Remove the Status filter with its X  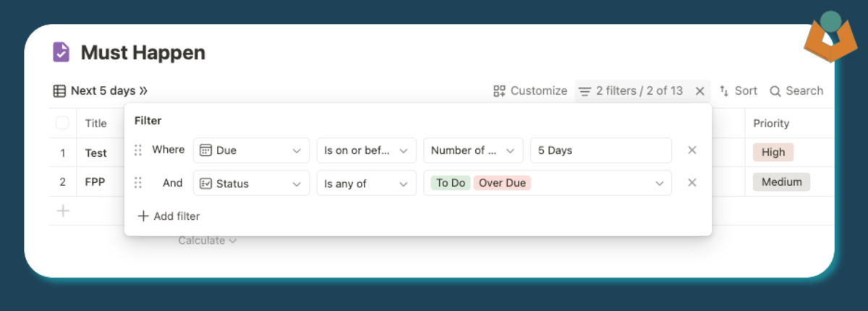pyautogui.click(x=692, y=183)
